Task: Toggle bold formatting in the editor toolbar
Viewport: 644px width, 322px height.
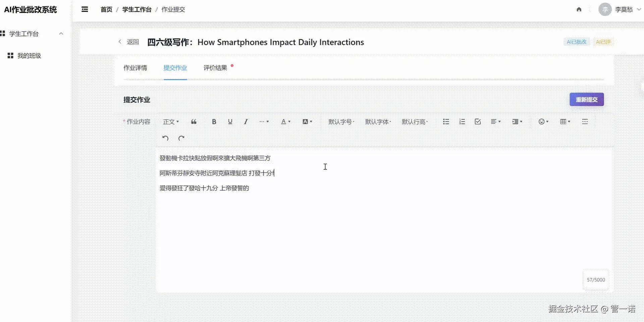Action: [x=214, y=121]
